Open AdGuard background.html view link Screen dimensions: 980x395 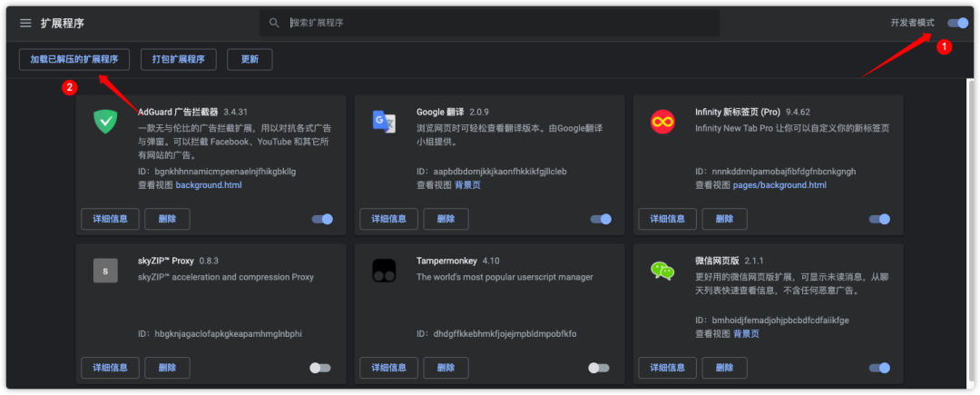coord(209,185)
